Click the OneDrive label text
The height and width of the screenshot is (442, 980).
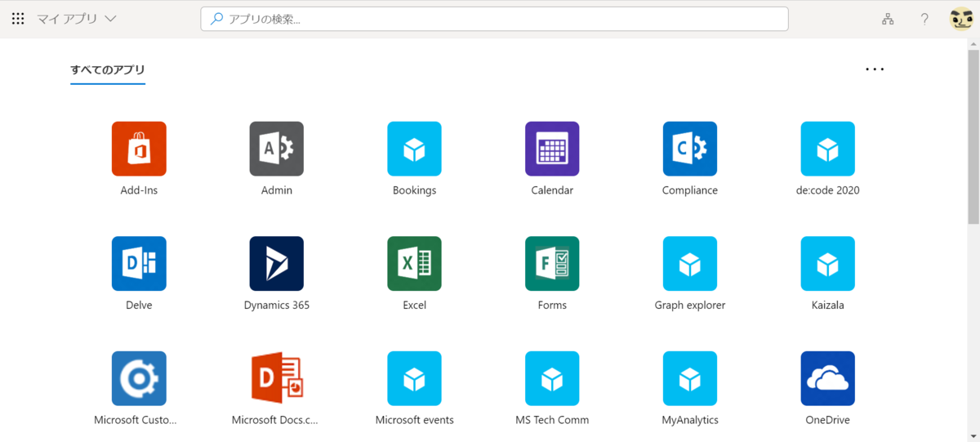pos(828,420)
